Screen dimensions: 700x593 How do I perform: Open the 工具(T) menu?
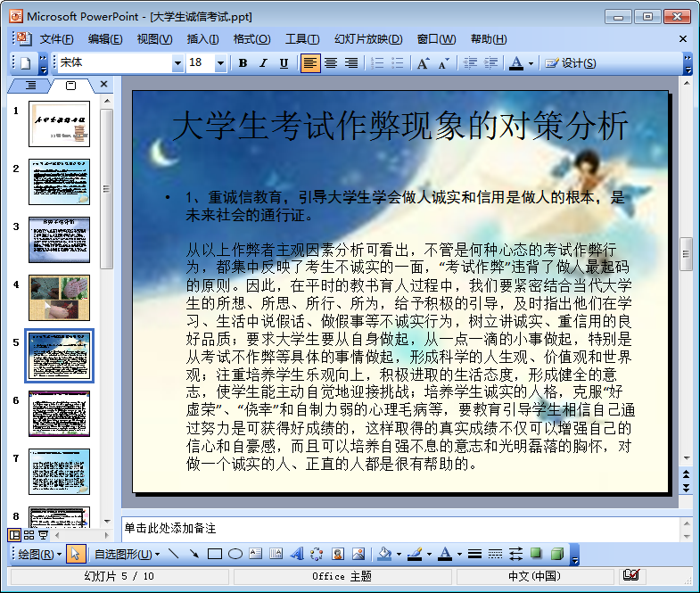pos(302,39)
